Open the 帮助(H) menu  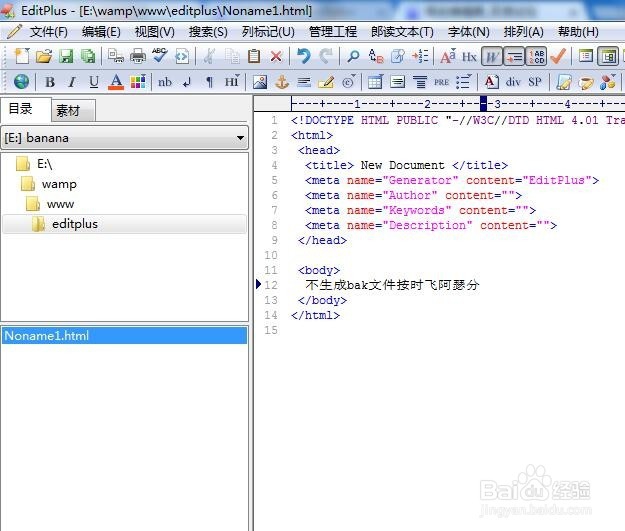(x=578, y=31)
